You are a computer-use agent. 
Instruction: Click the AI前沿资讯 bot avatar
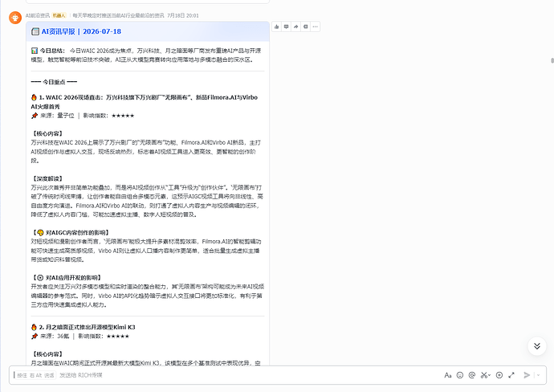coord(15,18)
